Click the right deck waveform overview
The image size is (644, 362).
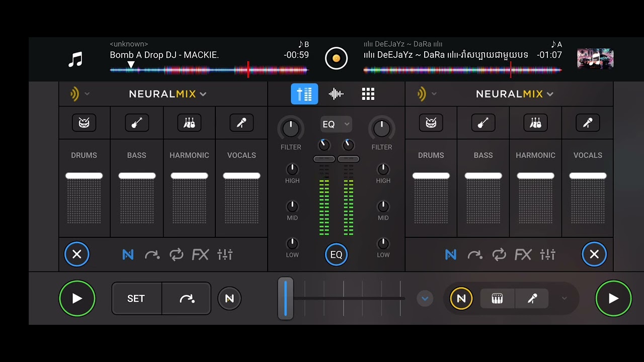point(462,70)
